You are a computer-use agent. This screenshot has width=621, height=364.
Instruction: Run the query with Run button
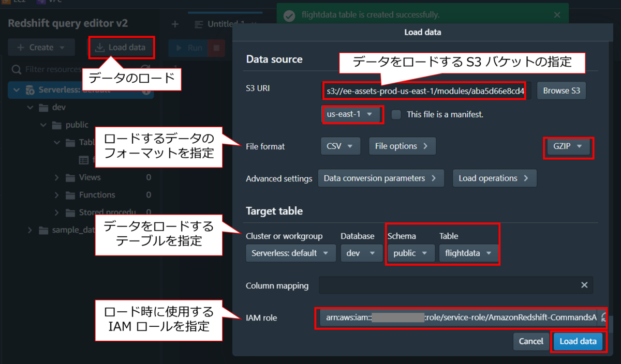[x=188, y=48]
